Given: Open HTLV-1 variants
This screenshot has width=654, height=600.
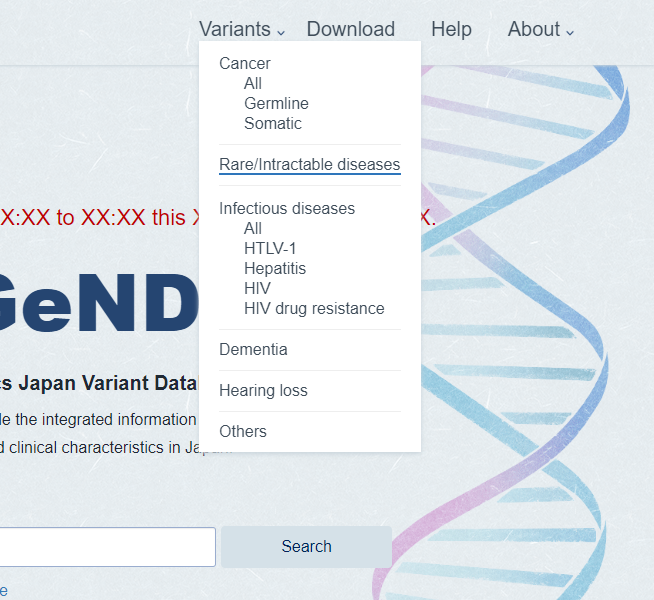Looking at the screenshot, I should click(270, 249).
